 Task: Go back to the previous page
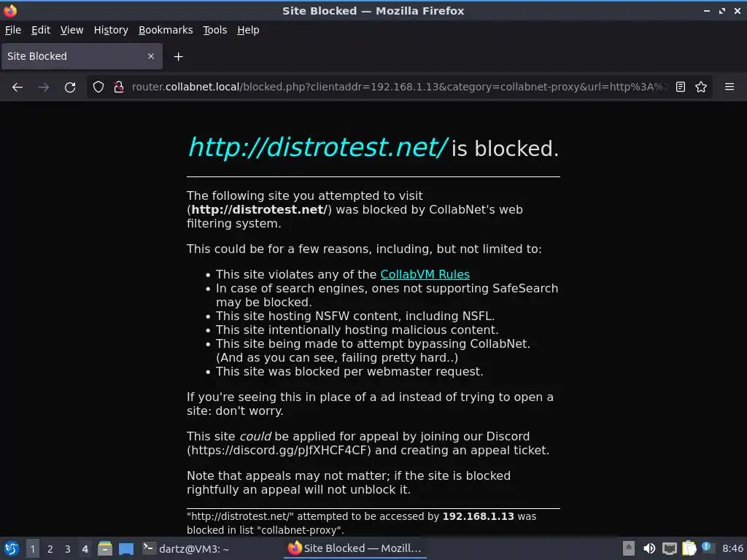pos(18,87)
